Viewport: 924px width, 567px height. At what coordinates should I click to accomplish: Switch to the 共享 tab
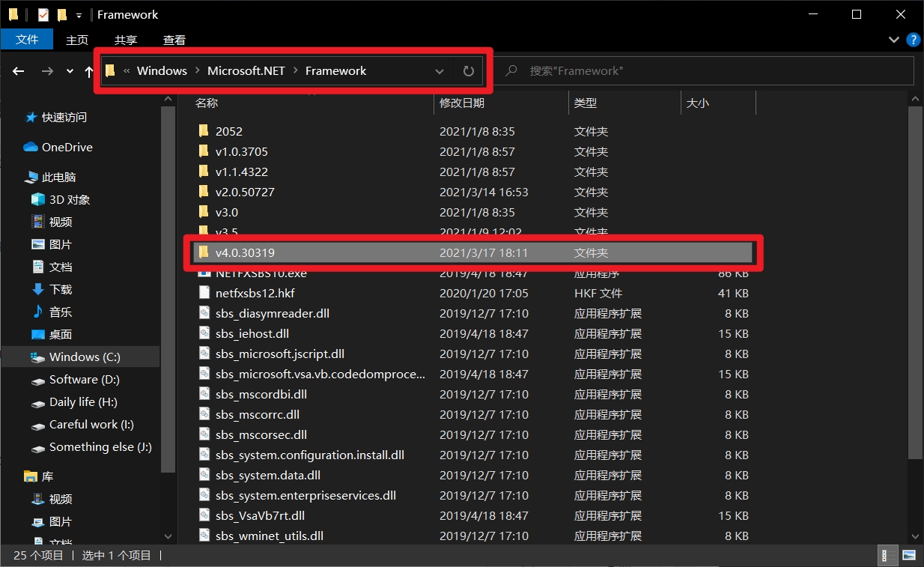point(126,40)
